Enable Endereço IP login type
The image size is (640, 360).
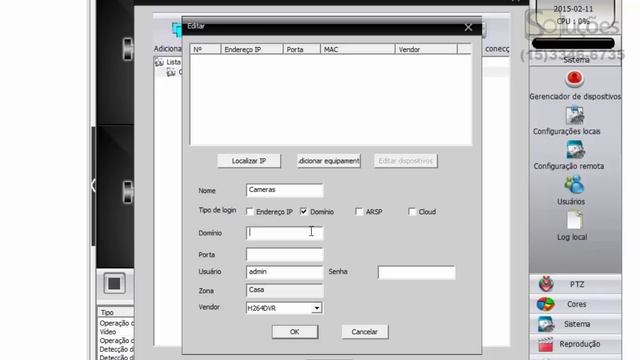tap(250, 211)
